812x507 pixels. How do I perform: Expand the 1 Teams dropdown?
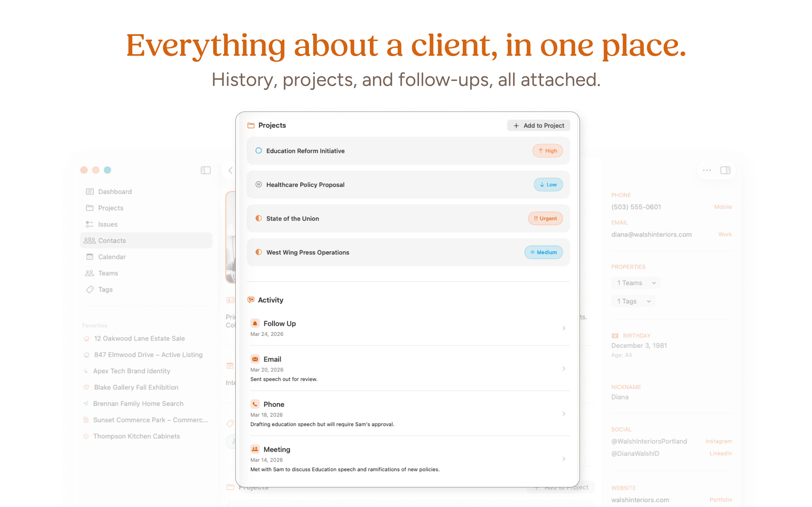coord(636,283)
